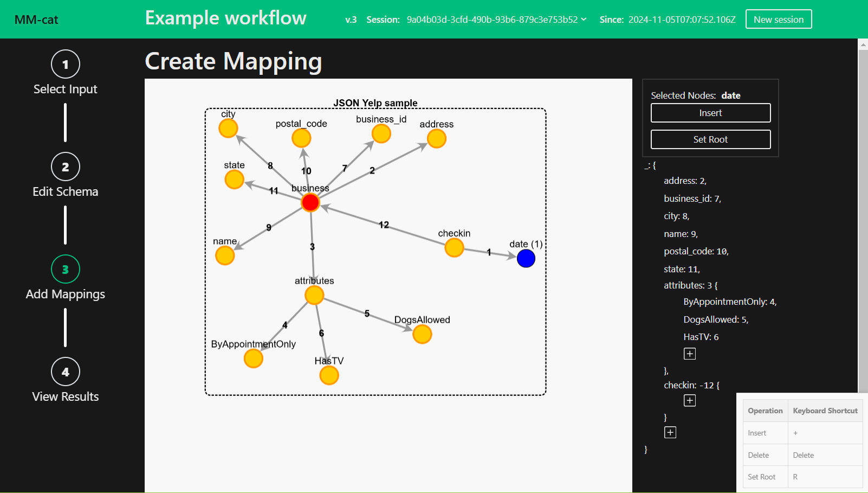This screenshot has width=868, height=493.
Task: Open the Select Input step label
Action: tap(66, 89)
